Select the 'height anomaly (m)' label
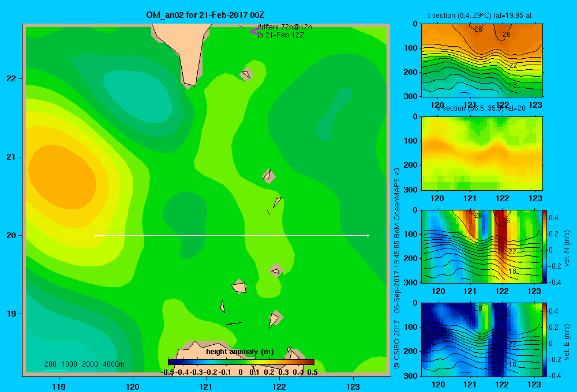Screen dimensions: 577x392 [240, 352]
